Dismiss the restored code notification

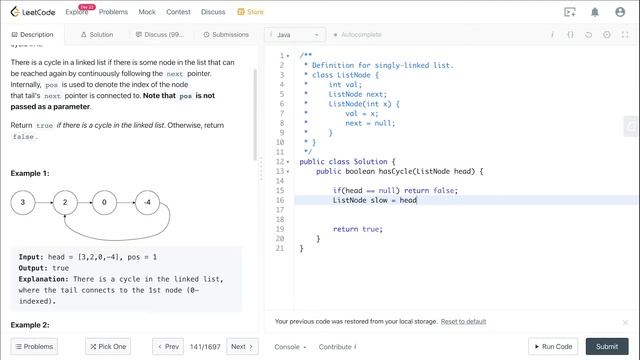[625, 322]
